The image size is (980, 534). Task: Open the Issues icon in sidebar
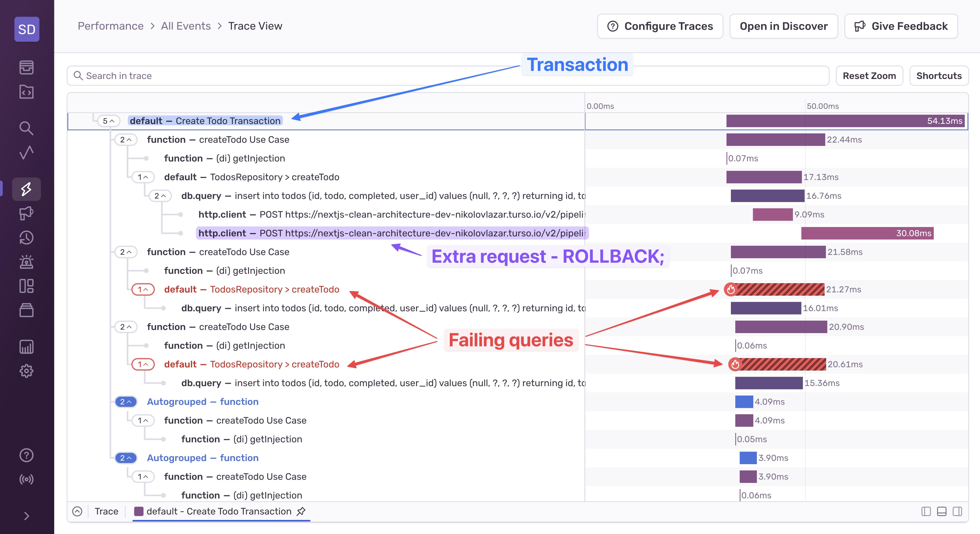26,67
